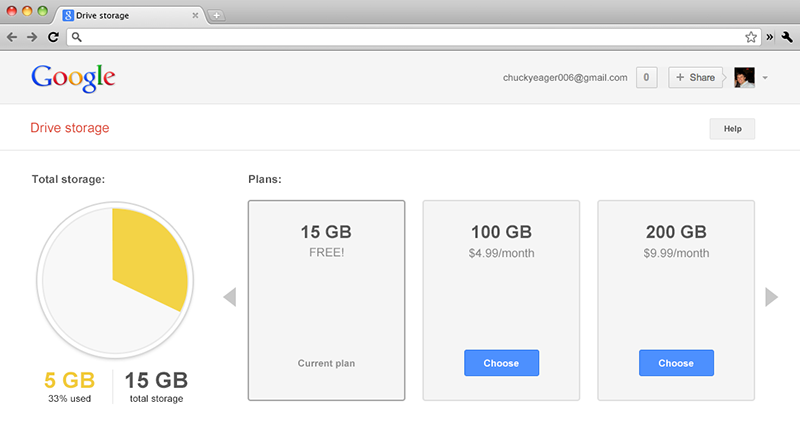Click the Google logo
This screenshot has width=800, height=429.
tap(73, 78)
